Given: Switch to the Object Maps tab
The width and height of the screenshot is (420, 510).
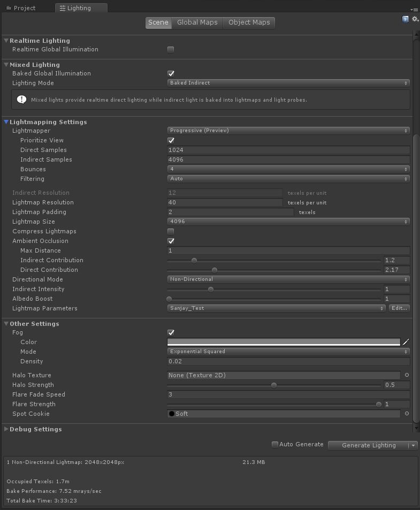Looking at the screenshot, I should pyautogui.click(x=249, y=22).
